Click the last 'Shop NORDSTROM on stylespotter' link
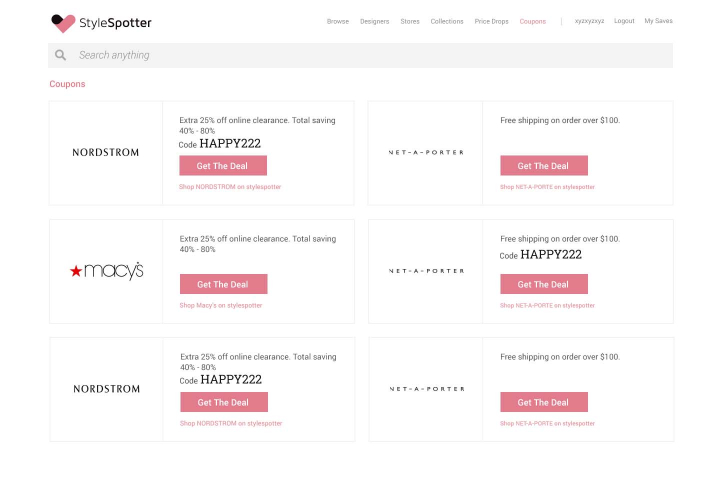720x495 pixels. [x=231, y=423]
